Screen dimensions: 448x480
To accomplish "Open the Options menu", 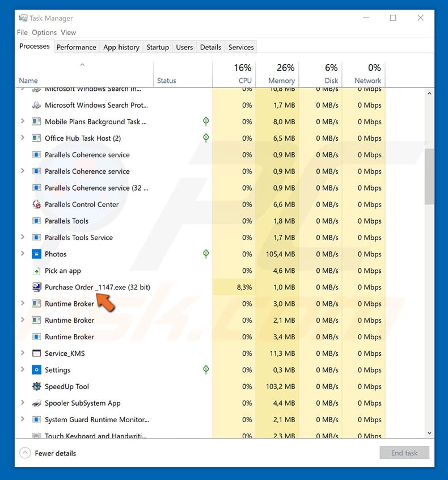I will [44, 32].
